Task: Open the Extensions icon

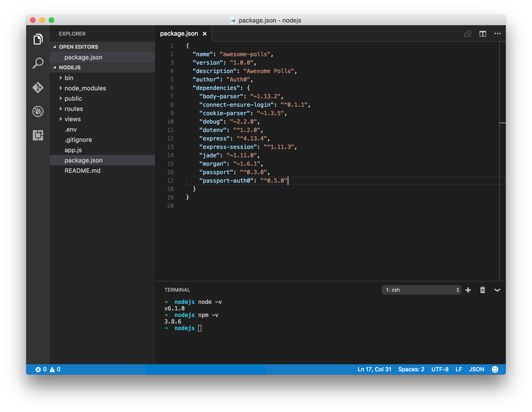Action: [x=38, y=135]
